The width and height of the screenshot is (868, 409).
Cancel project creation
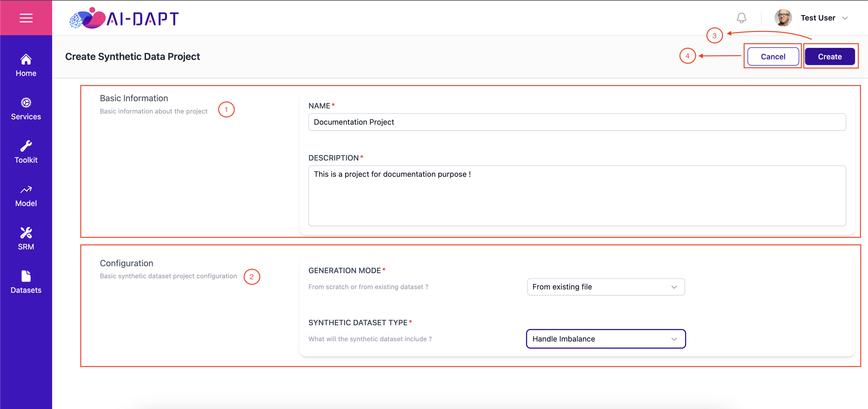(773, 57)
